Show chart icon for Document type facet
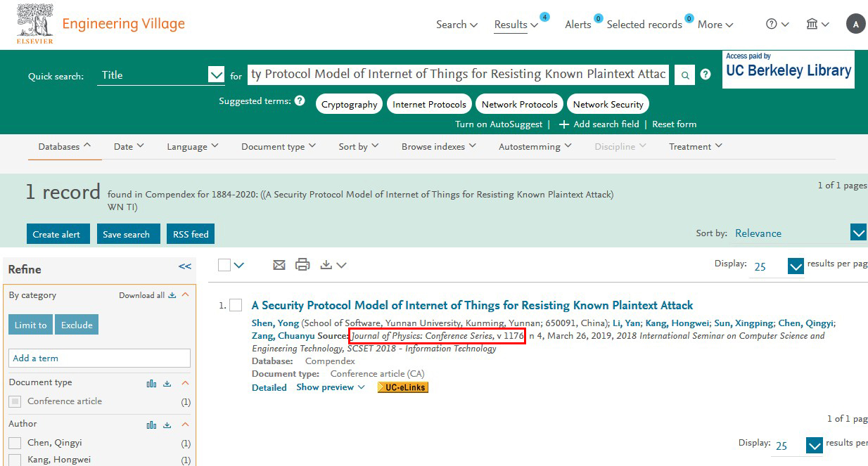The height and width of the screenshot is (466, 868). coord(151,383)
